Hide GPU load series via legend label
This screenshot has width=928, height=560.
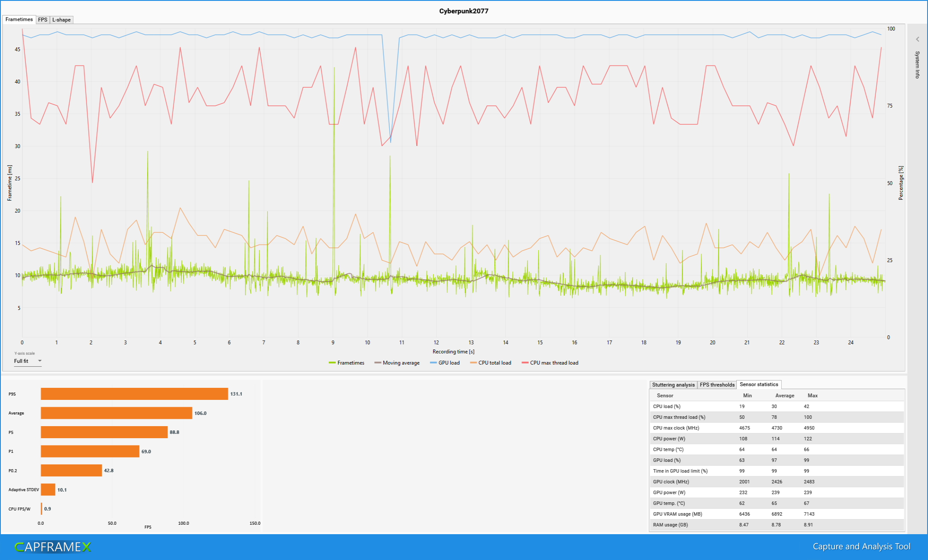tap(449, 363)
